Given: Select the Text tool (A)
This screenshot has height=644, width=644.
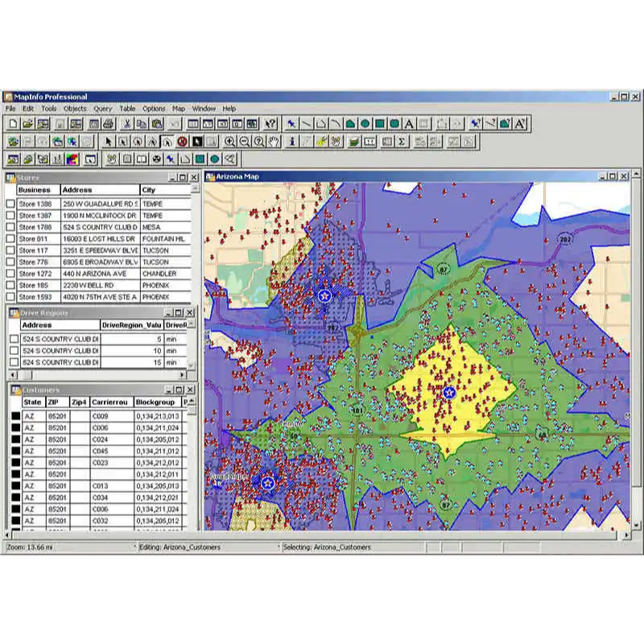Looking at the screenshot, I should click(x=409, y=124).
